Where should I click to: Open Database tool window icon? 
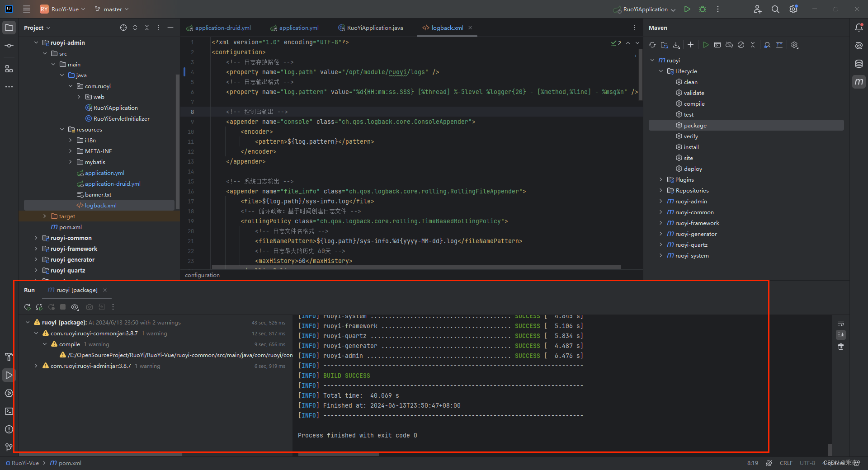pos(859,64)
